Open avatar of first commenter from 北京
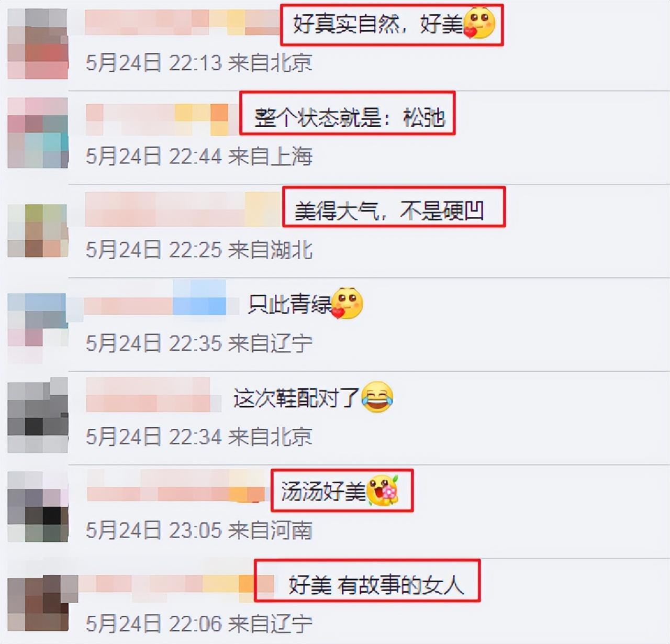The width and height of the screenshot is (670, 644). click(38, 45)
